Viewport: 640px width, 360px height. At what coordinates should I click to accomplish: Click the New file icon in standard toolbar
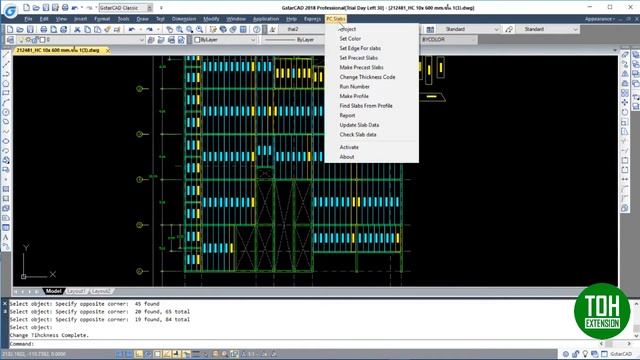click(10, 29)
